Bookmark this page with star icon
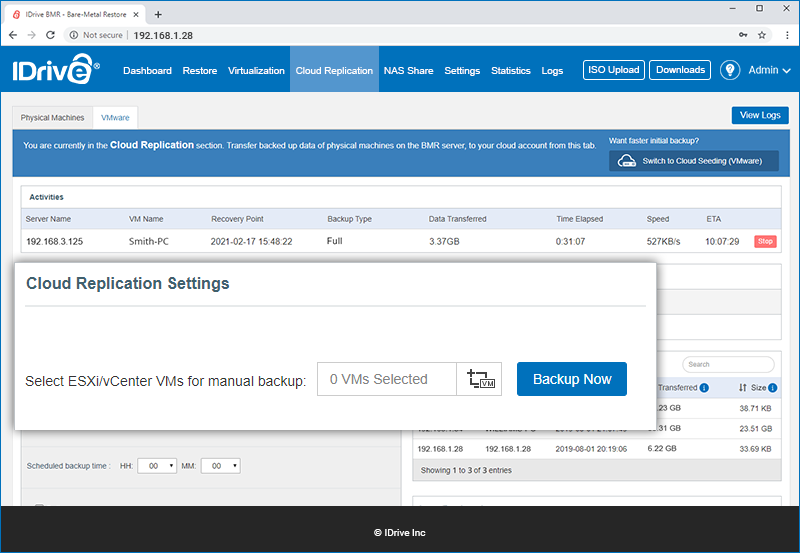800x553 pixels. (x=762, y=35)
